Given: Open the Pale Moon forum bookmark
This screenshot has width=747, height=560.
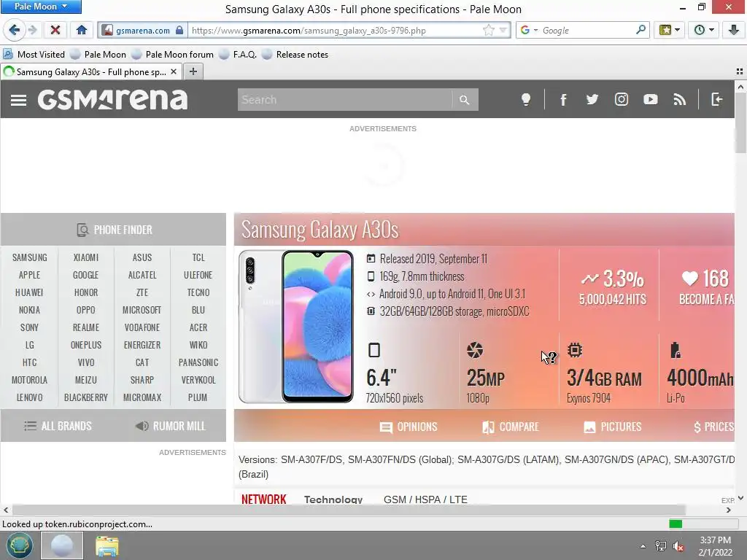Looking at the screenshot, I should (x=172, y=55).
